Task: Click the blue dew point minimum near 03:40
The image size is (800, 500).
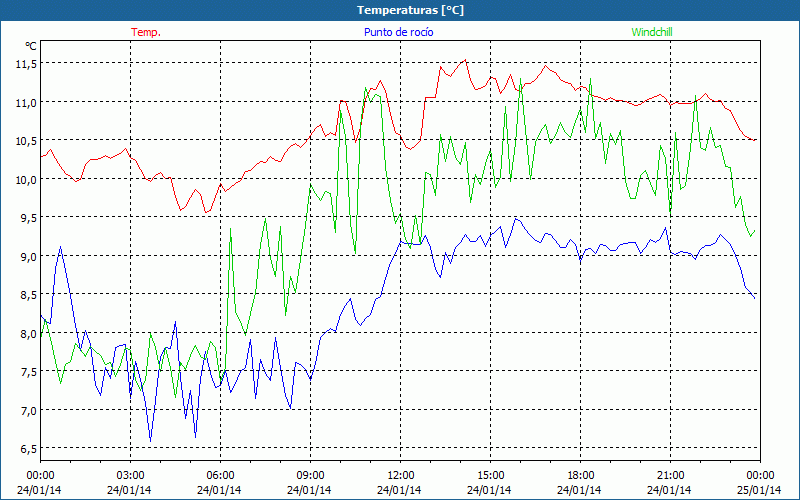Action: point(150,441)
